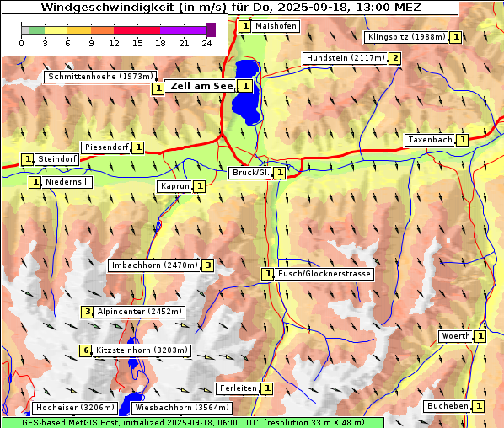Image resolution: width=504 pixels, height=428 pixels.
Task: Click the Taxenbach wind value badge
Action: pyautogui.click(x=463, y=140)
